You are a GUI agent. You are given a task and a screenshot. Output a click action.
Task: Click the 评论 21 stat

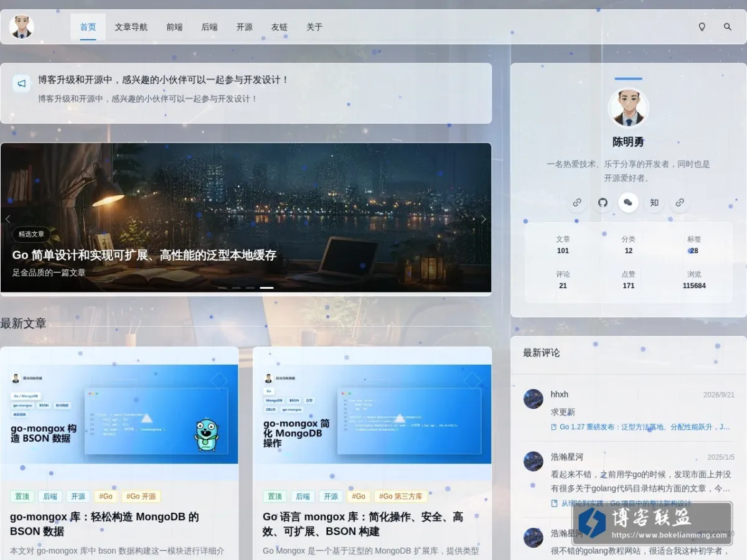tap(563, 280)
